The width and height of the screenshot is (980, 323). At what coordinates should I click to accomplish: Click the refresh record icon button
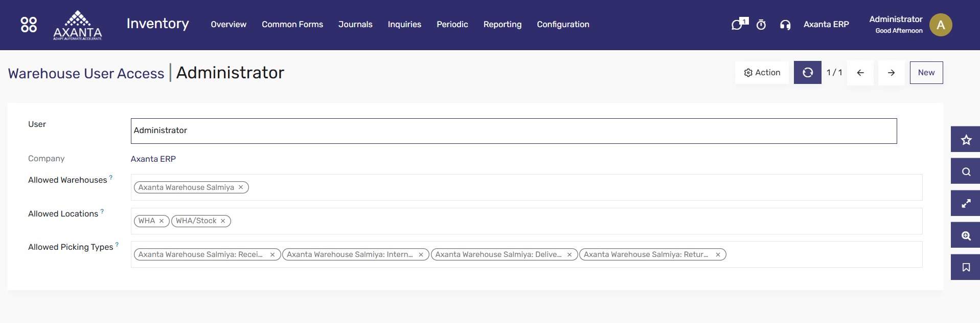pos(808,73)
